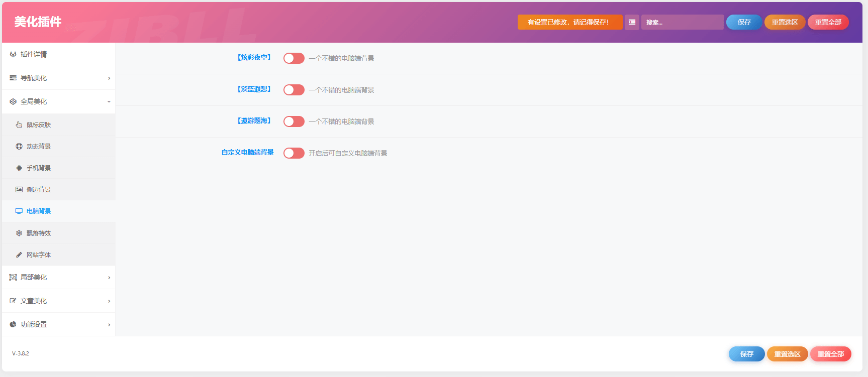Expand the 局部美化 chevron arrow
868x377 pixels.
[x=109, y=278]
